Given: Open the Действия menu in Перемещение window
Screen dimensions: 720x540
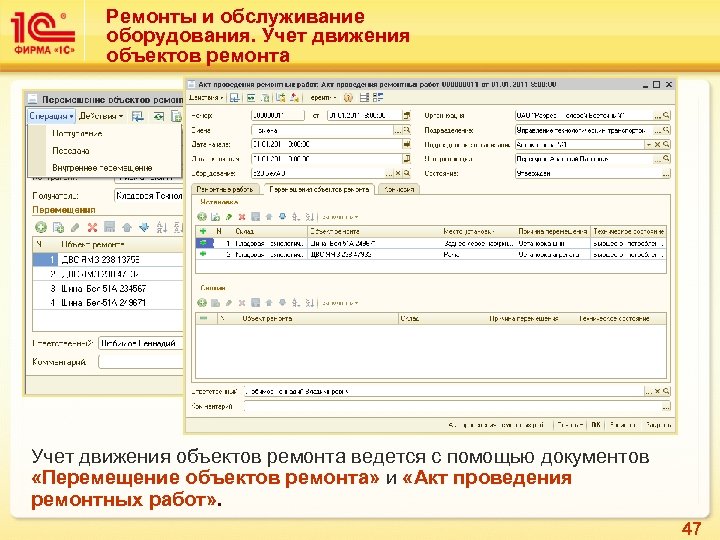Looking at the screenshot, I should 101,116.
